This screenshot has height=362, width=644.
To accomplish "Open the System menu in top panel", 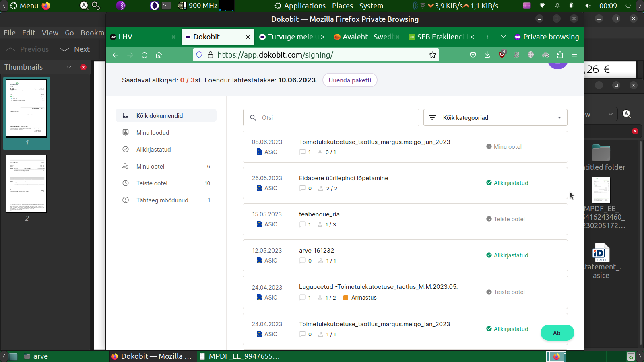I will pyautogui.click(x=371, y=6).
